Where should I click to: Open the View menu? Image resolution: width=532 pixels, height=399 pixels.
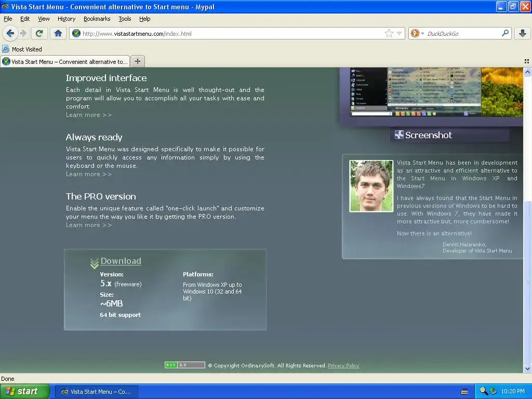(x=44, y=19)
